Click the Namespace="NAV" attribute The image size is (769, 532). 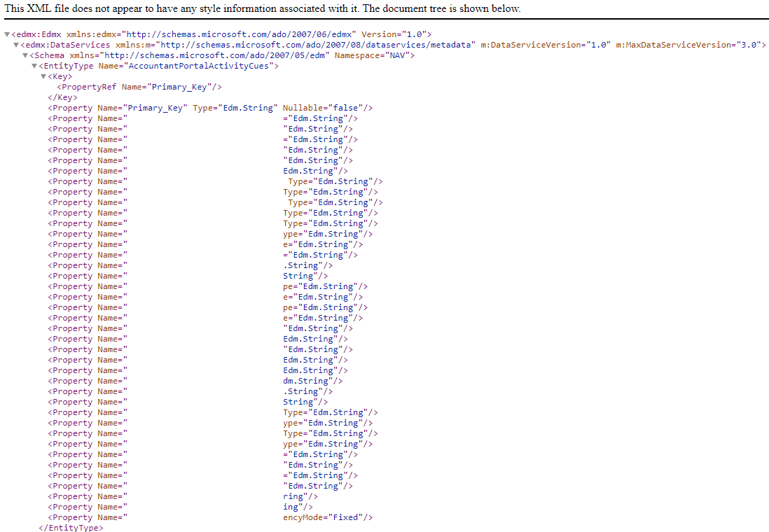tap(372, 55)
